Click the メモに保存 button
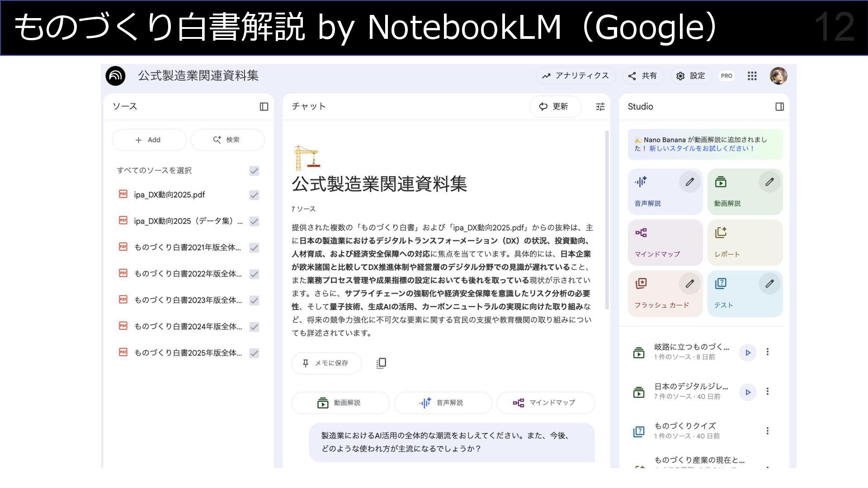 pyautogui.click(x=326, y=363)
